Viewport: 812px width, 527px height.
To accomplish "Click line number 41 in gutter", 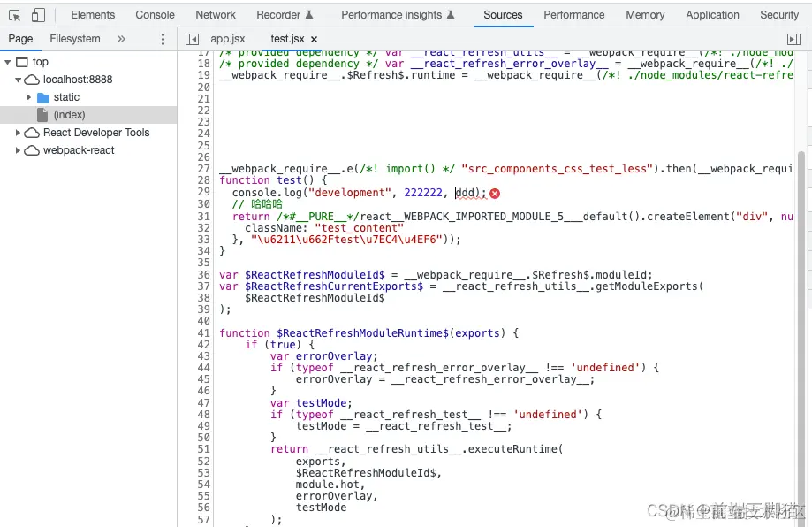I will 203,332.
